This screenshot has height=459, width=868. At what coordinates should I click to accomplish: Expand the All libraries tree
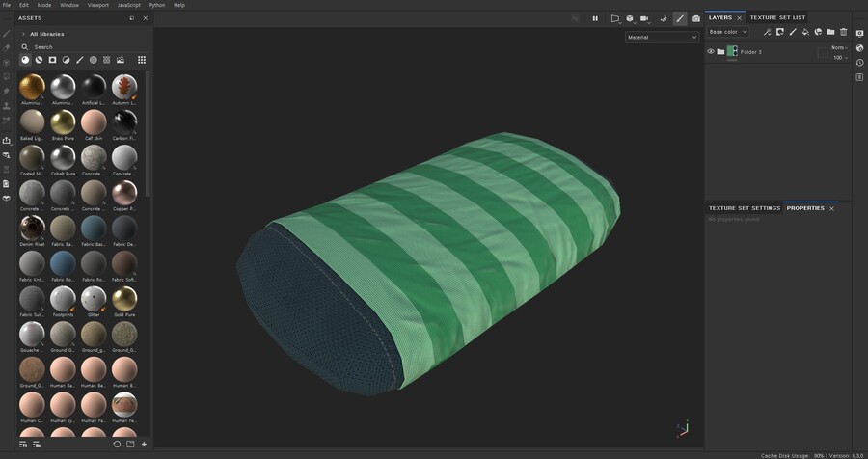[x=23, y=34]
